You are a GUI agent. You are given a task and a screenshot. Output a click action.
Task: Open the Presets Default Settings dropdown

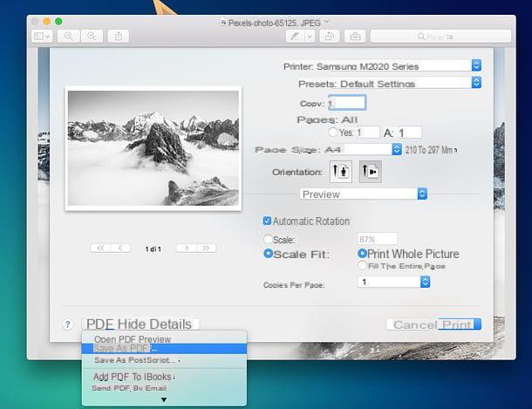pos(476,82)
